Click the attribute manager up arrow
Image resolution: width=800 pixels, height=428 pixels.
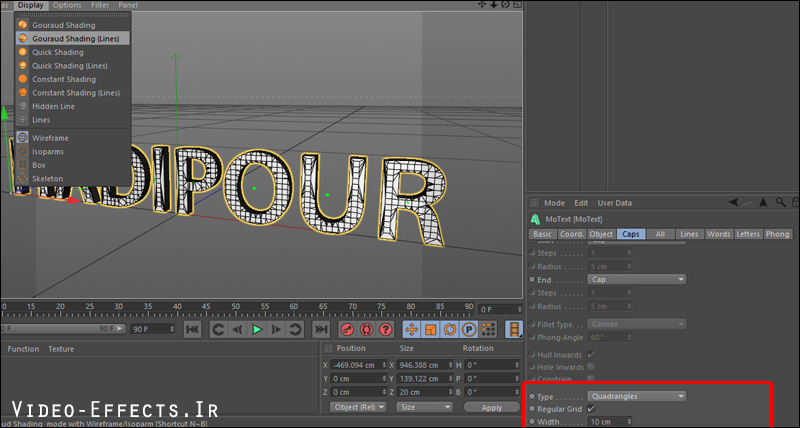tap(763, 202)
